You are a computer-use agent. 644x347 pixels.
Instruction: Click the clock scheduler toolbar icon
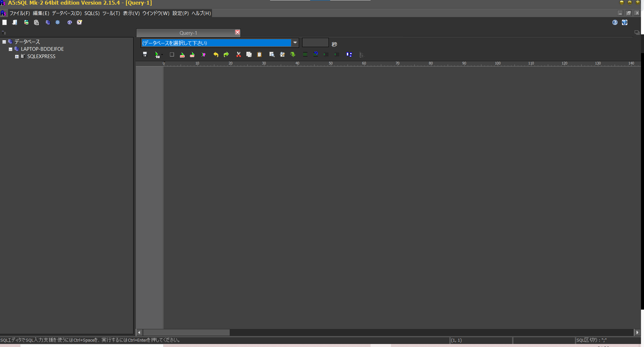point(79,22)
